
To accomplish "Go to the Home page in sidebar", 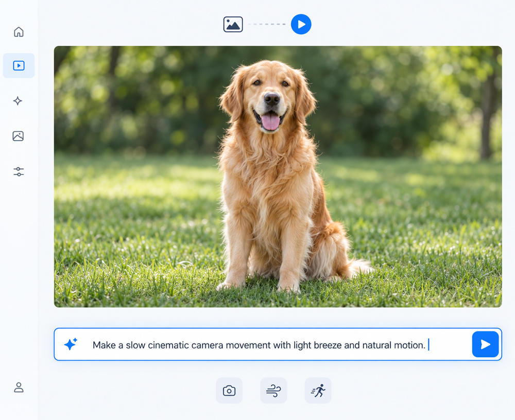I will point(19,32).
